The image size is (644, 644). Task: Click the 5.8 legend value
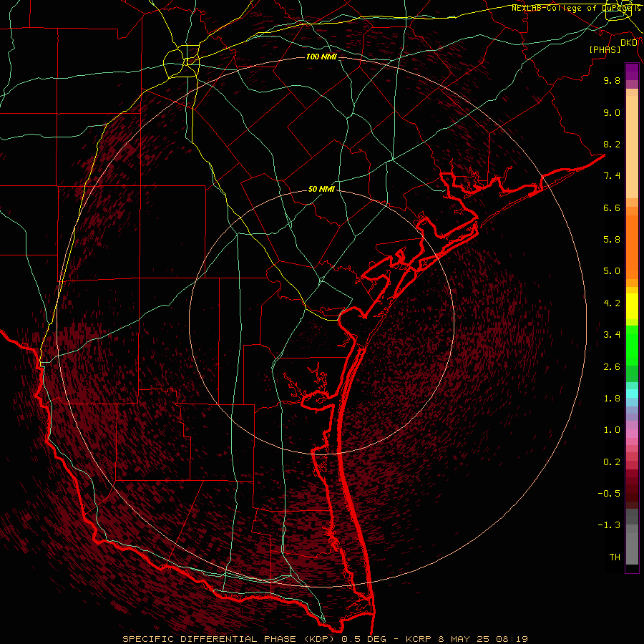[x=612, y=240]
